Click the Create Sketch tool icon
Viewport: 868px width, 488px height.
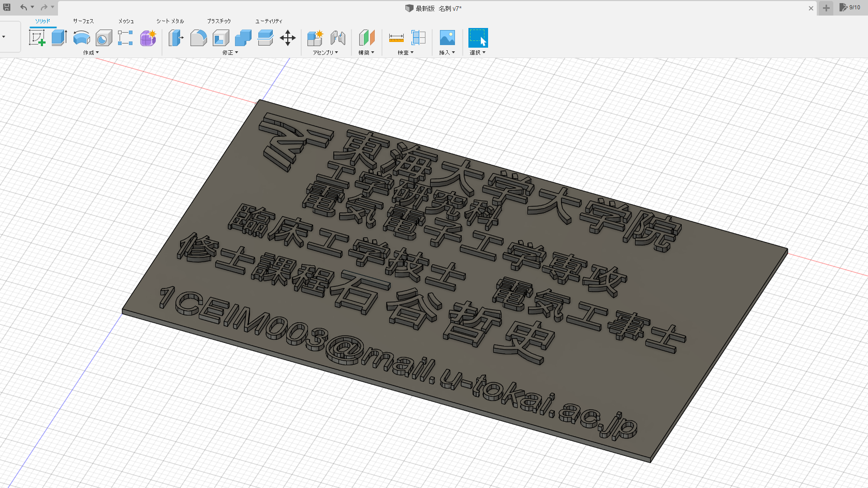[x=37, y=38]
